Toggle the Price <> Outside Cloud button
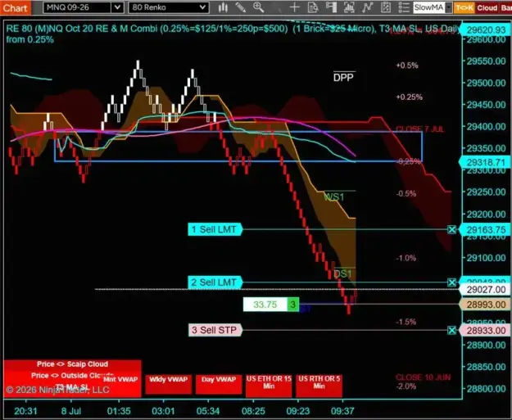Viewport: 512px width, 420px height. [x=72, y=375]
